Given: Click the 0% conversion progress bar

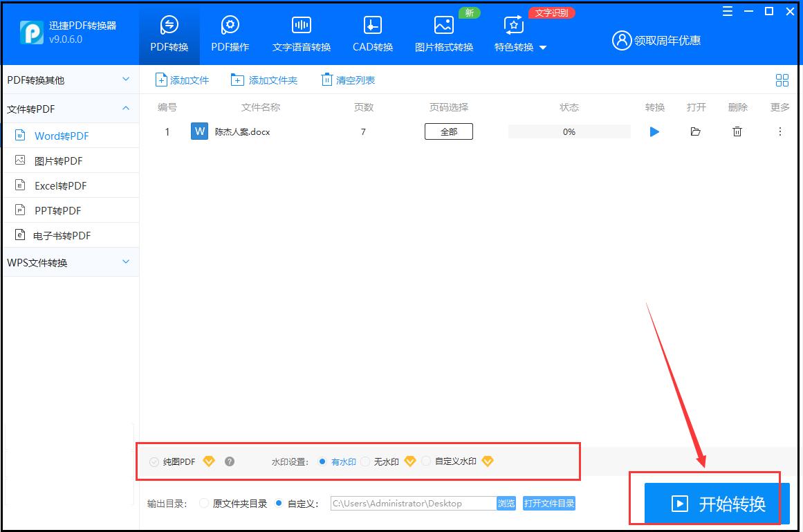Looking at the screenshot, I should [x=569, y=131].
